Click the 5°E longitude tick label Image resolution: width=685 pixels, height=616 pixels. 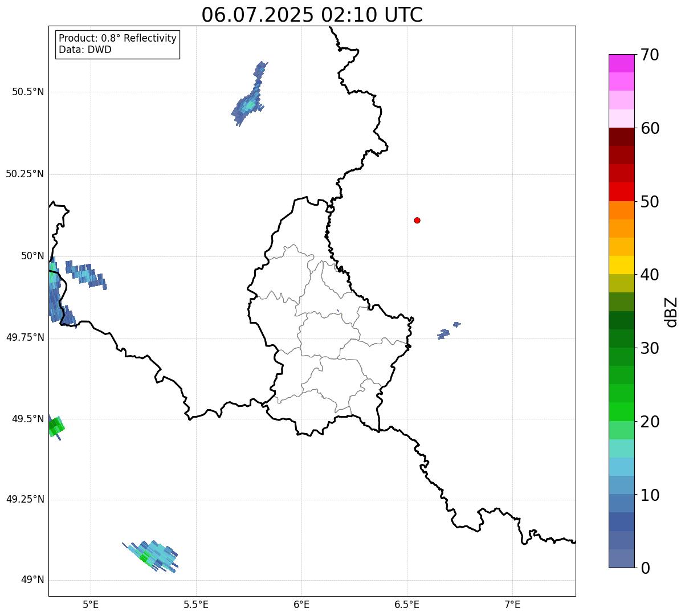point(91,604)
